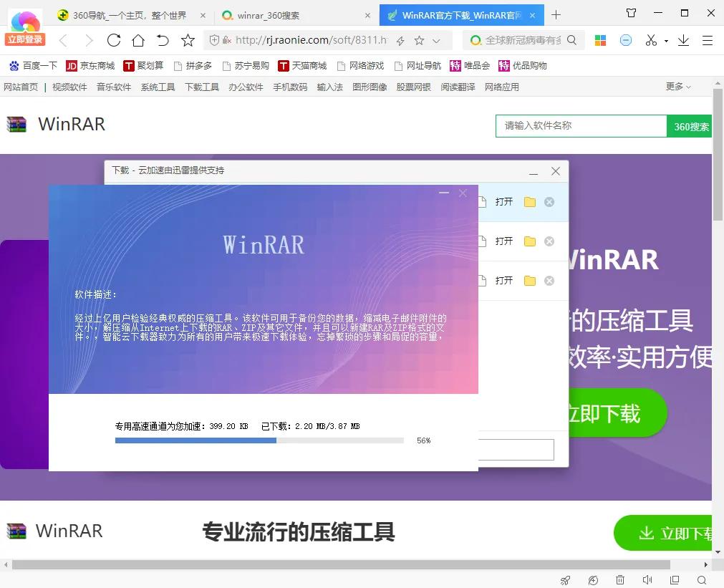724x588 pixels.
Task: Open the screenshot scissors tool
Action: click(650, 41)
